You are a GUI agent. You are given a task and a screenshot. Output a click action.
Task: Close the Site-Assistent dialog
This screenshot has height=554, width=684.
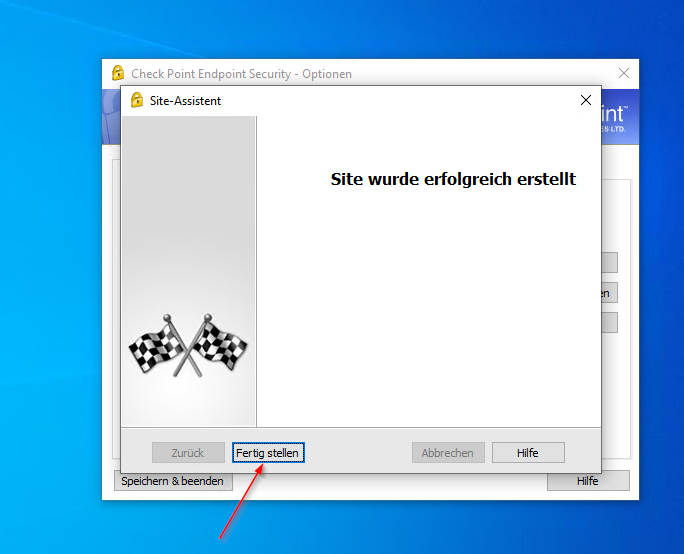[x=586, y=100]
